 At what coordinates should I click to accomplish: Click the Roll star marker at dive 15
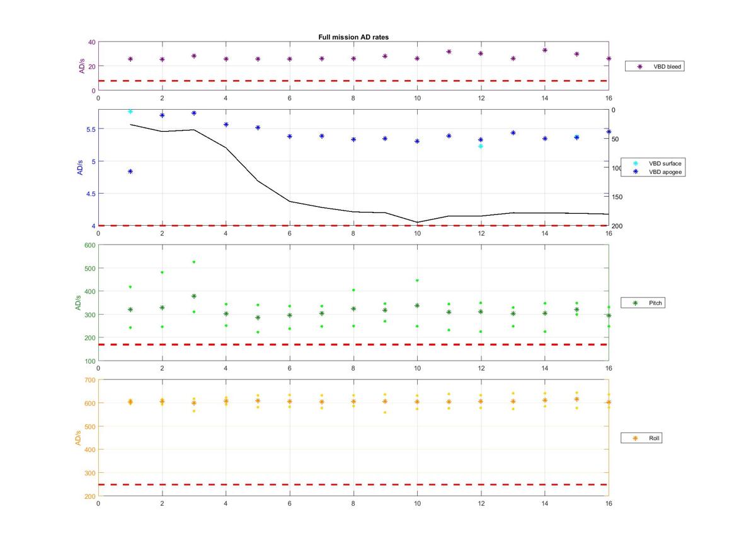576,399
